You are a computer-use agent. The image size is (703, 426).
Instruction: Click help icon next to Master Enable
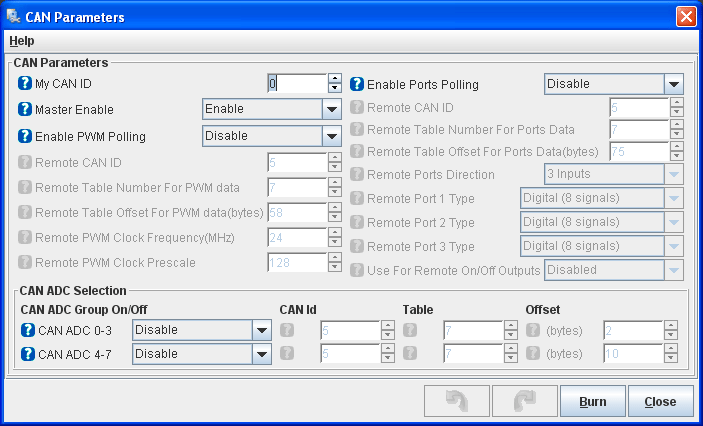click(26, 110)
